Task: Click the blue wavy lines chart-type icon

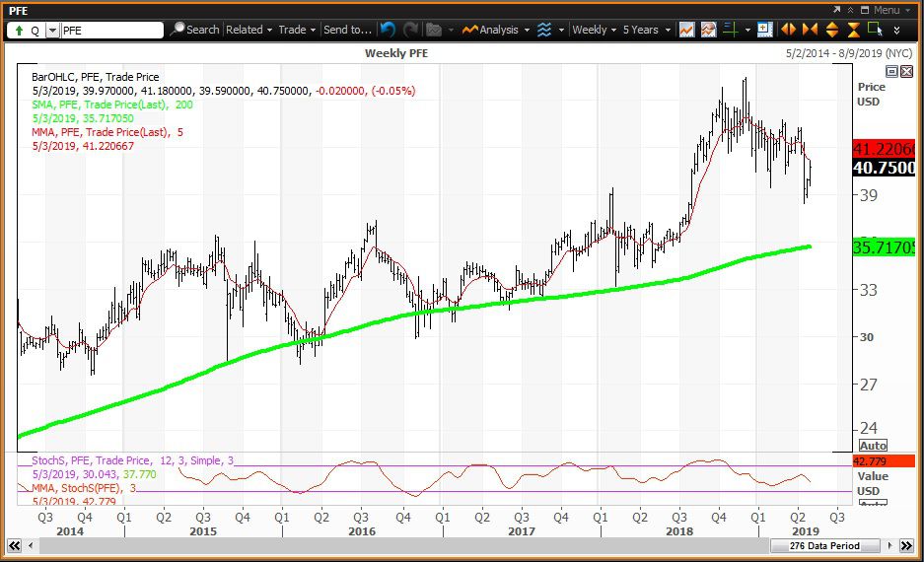Action: point(544,30)
